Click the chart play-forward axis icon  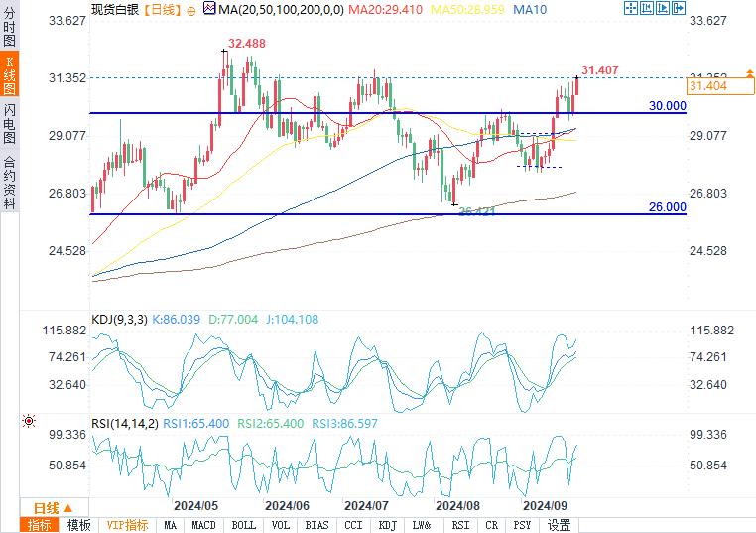(x=663, y=8)
